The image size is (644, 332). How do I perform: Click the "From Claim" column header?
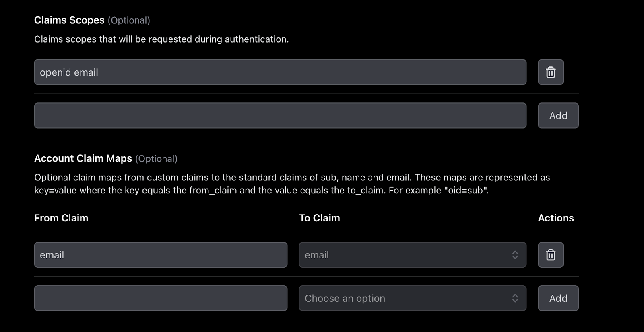[61, 218]
